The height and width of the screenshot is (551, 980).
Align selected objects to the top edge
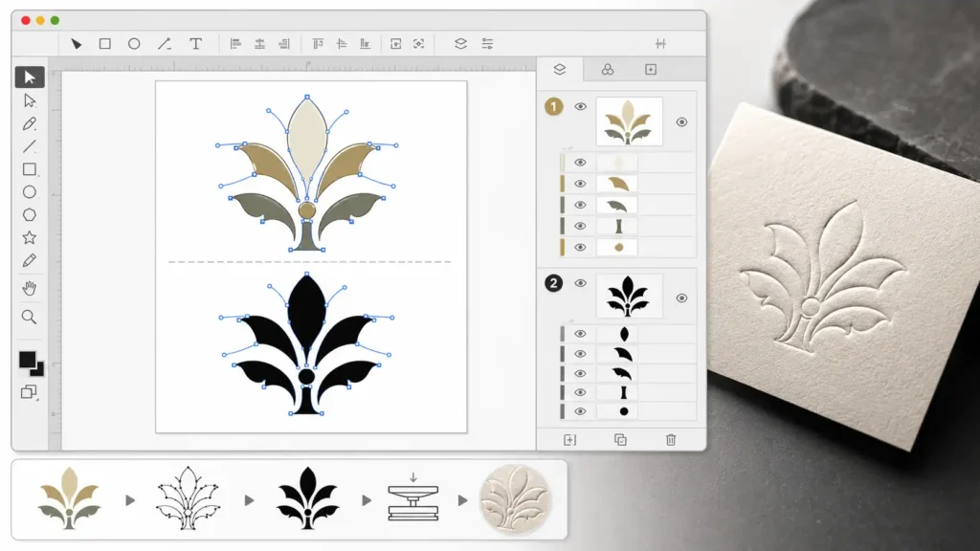click(318, 44)
